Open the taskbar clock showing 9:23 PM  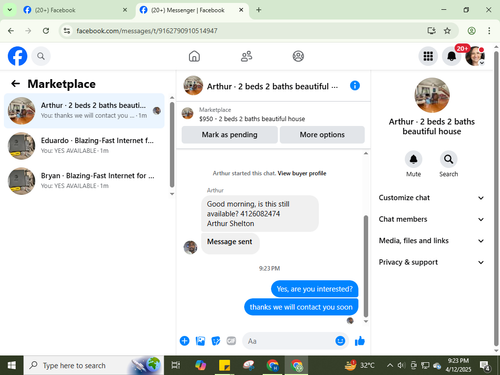tap(458, 365)
